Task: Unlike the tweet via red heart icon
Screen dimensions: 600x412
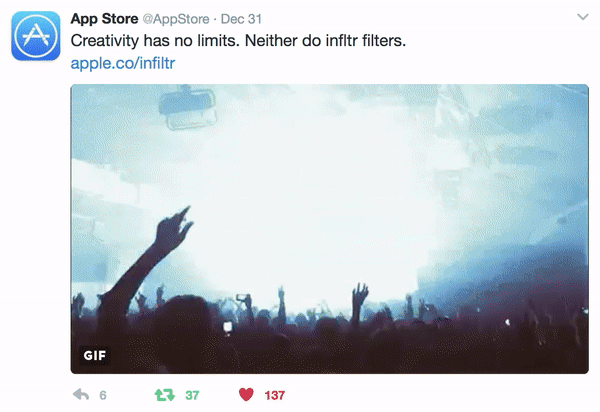Action: tap(246, 394)
